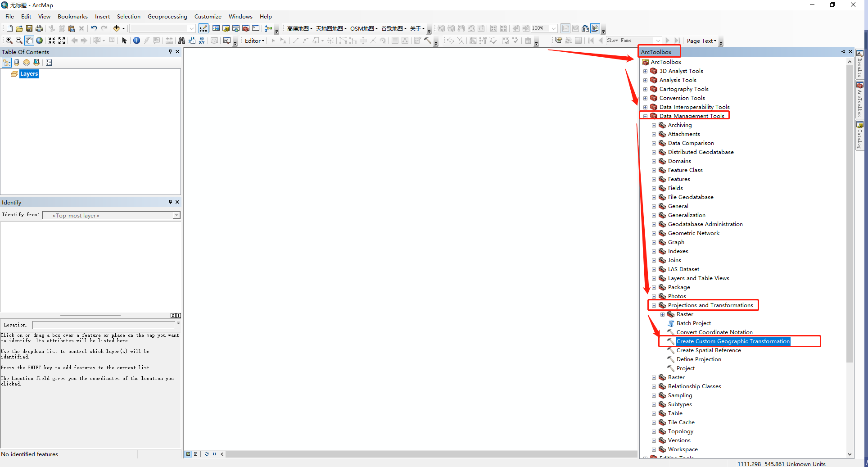Open the Editor dropdown menu
Viewport: 868px width, 467px height.
coord(255,41)
